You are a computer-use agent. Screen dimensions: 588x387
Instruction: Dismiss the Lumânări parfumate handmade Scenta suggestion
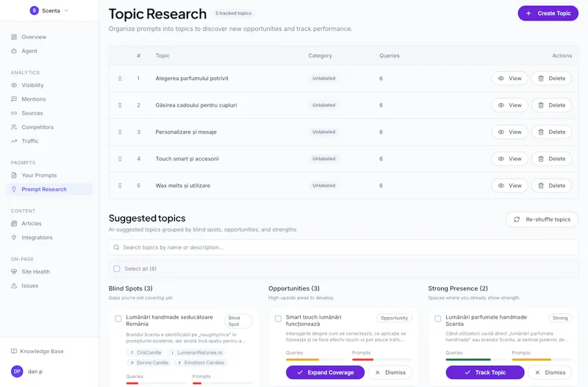pos(550,372)
